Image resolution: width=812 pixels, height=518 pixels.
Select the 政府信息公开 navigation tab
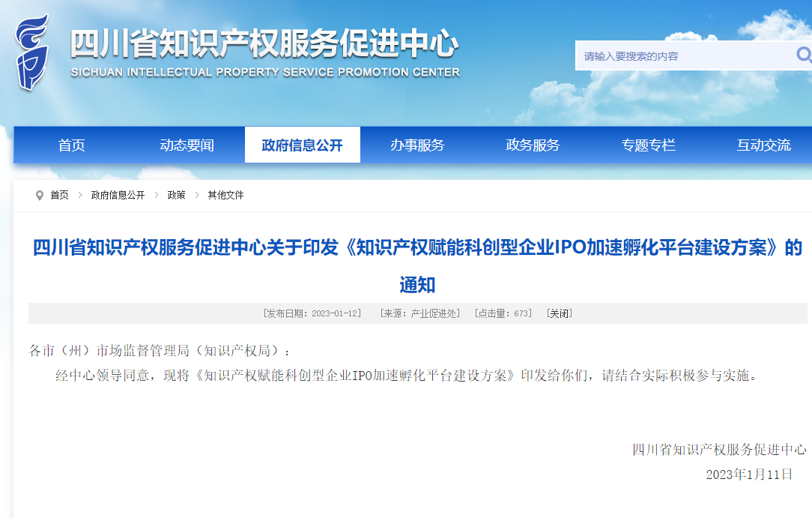(302, 145)
